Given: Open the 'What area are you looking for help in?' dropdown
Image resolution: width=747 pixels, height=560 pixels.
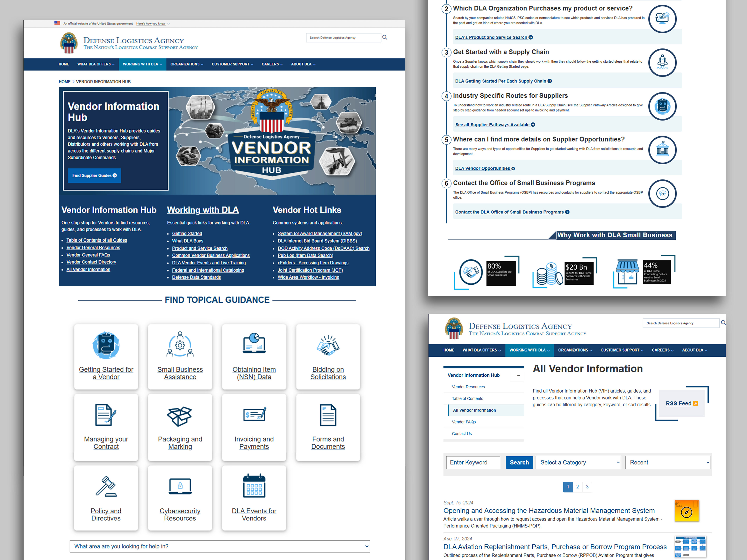Looking at the screenshot, I should (219, 546).
